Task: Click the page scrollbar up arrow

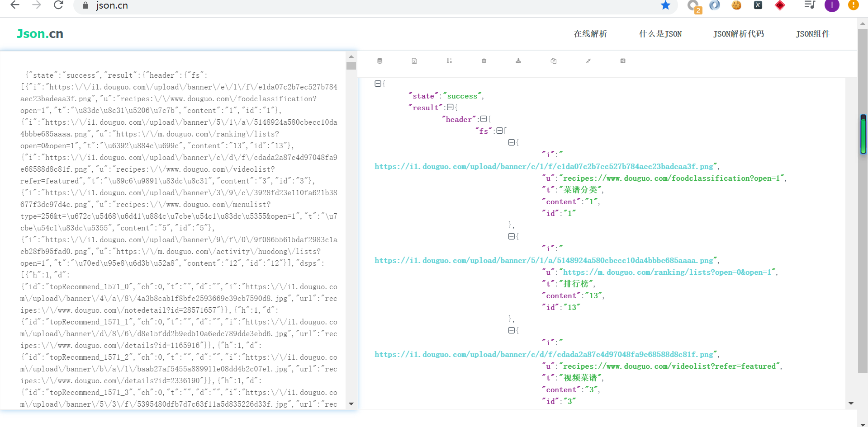Action: (863, 23)
